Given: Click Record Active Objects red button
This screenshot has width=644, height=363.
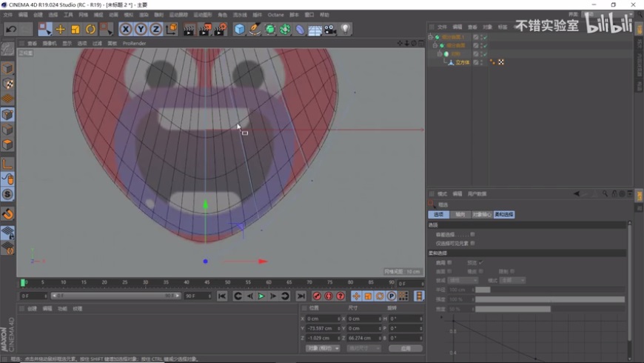Looking at the screenshot, I should [317, 296].
